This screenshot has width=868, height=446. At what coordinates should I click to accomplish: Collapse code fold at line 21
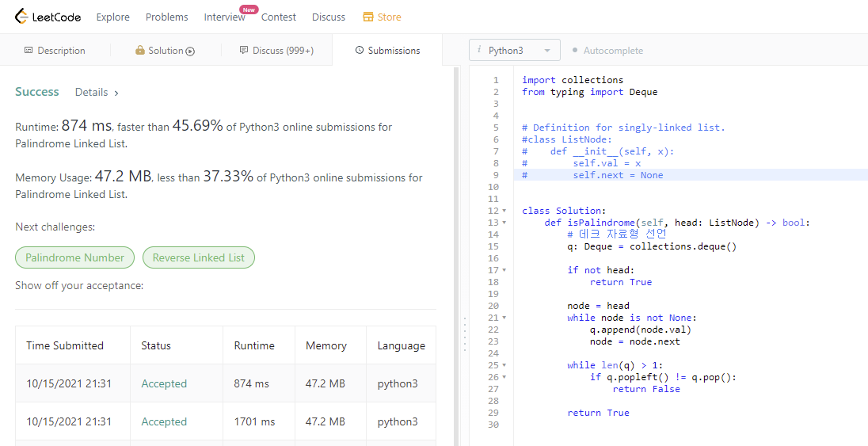click(504, 318)
